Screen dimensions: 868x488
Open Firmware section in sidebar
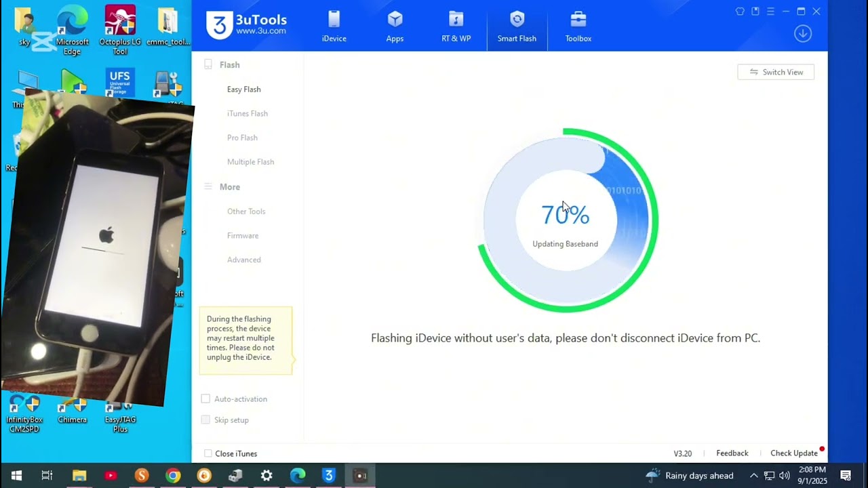[243, 236]
